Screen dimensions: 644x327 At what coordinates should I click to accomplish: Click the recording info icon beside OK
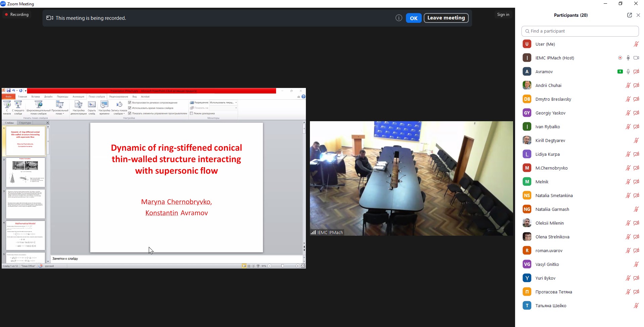point(399,18)
